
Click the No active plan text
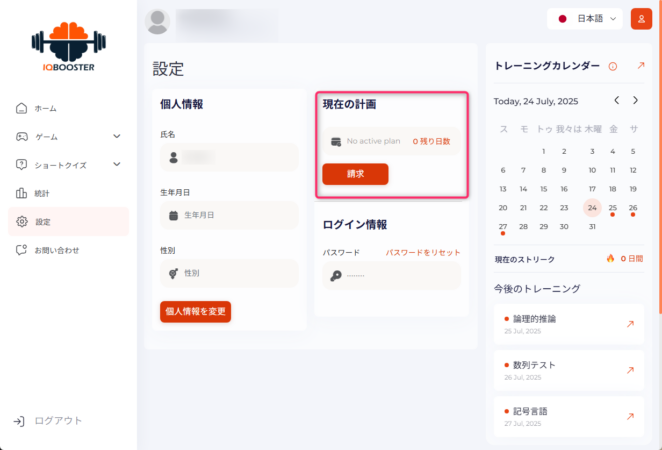point(374,141)
